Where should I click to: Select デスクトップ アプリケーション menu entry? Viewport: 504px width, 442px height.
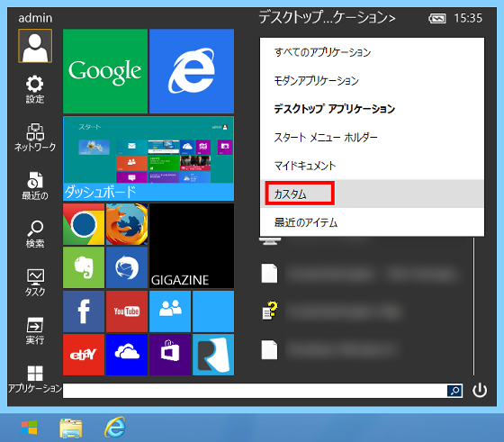(372, 109)
